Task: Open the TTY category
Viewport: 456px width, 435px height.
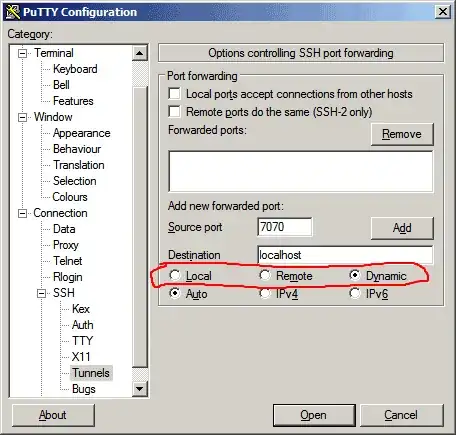Action: tap(82, 341)
